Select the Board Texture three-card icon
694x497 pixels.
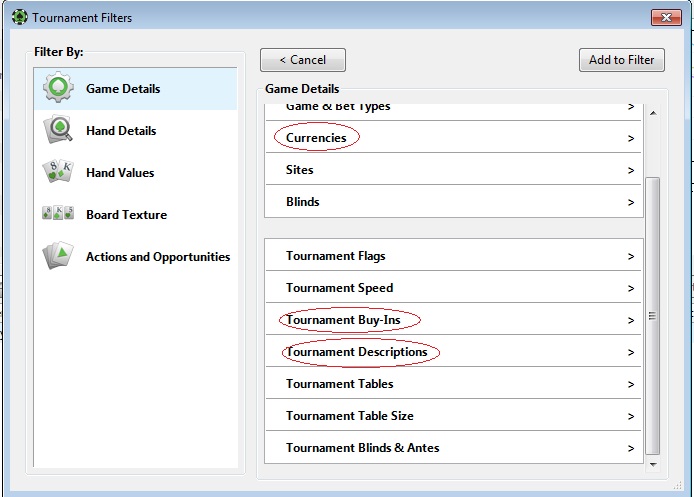pyautogui.click(x=58, y=213)
